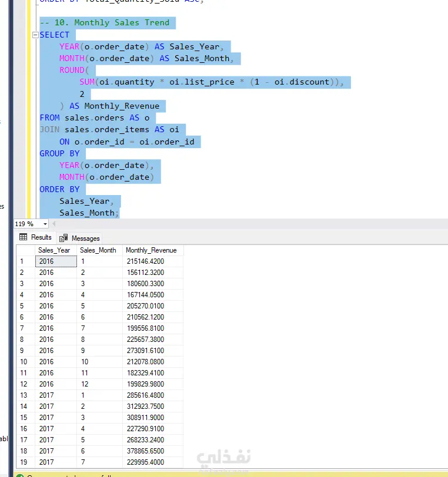This screenshot has height=477, width=448.
Task: Collapse the SELECT statement outline toggle
Action: (35, 35)
